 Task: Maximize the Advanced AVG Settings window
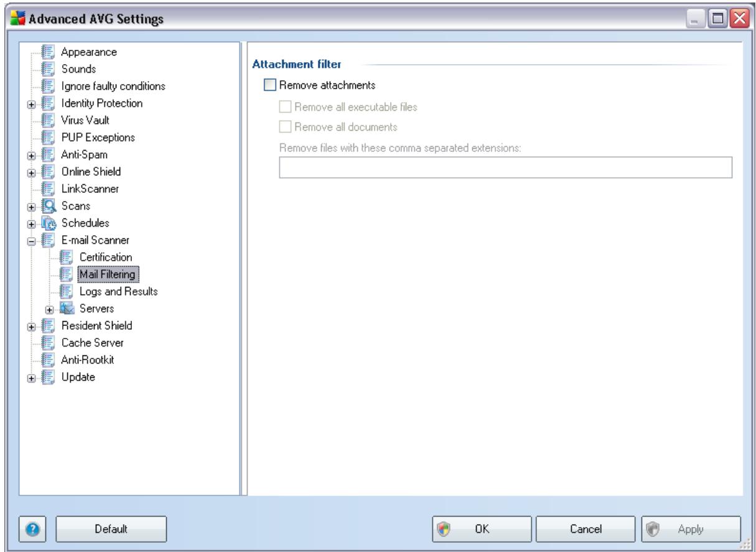point(719,20)
